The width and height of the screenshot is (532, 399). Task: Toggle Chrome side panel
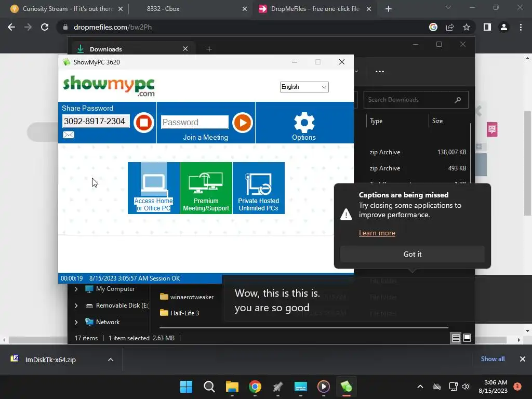[x=487, y=27]
